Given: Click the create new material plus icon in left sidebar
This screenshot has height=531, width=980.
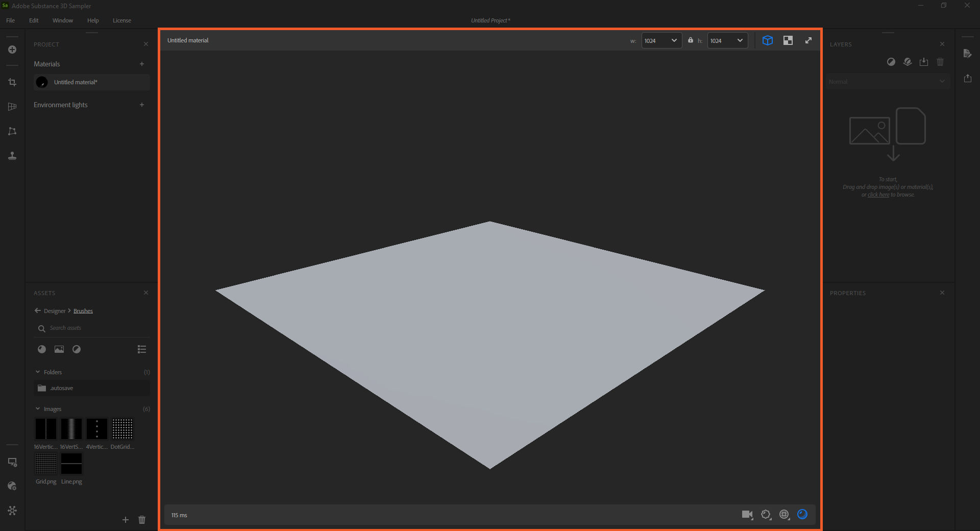Looking at the screenshot, I should coord(12,50).
